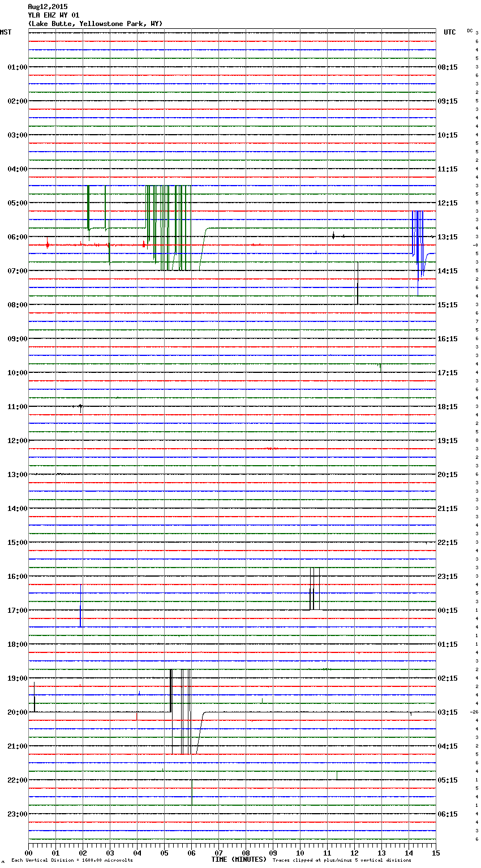The image size is (481, 868).
Task: Click the 03:15 UTC time label
Action: point(448,712)
